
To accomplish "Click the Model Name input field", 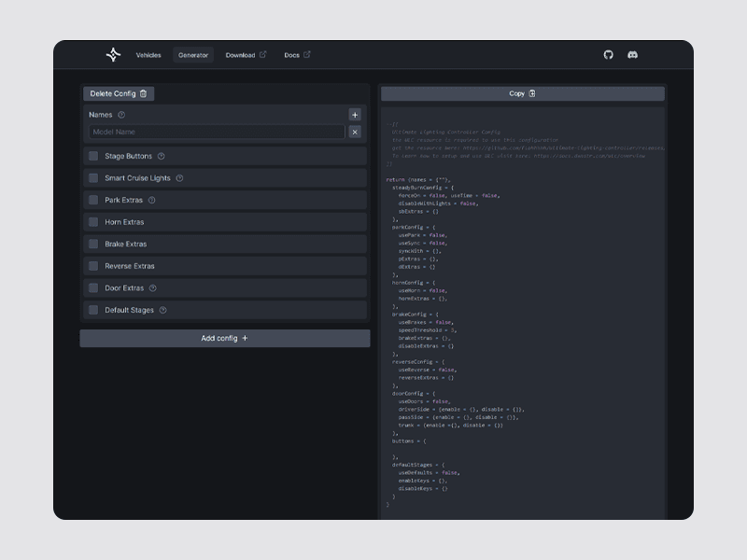I will [217, 133].
